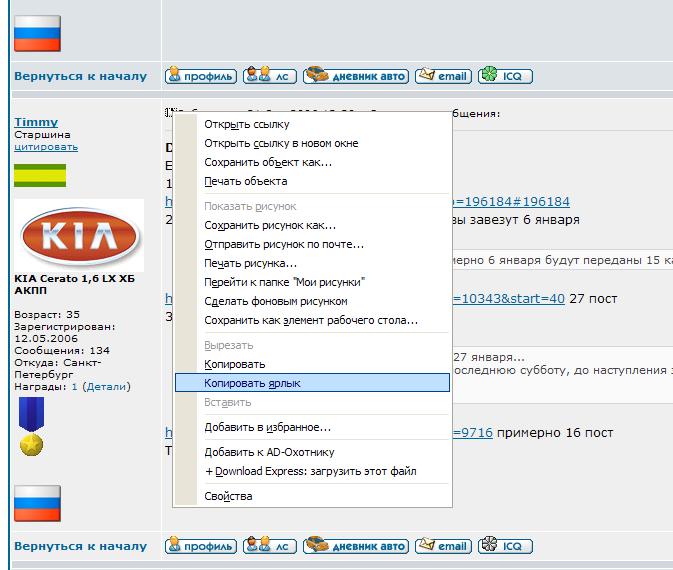The width and height of the screenshot is (673, 570).
Task: Click the 'цитировать' link under Старшина
Action: coord(45,147)
